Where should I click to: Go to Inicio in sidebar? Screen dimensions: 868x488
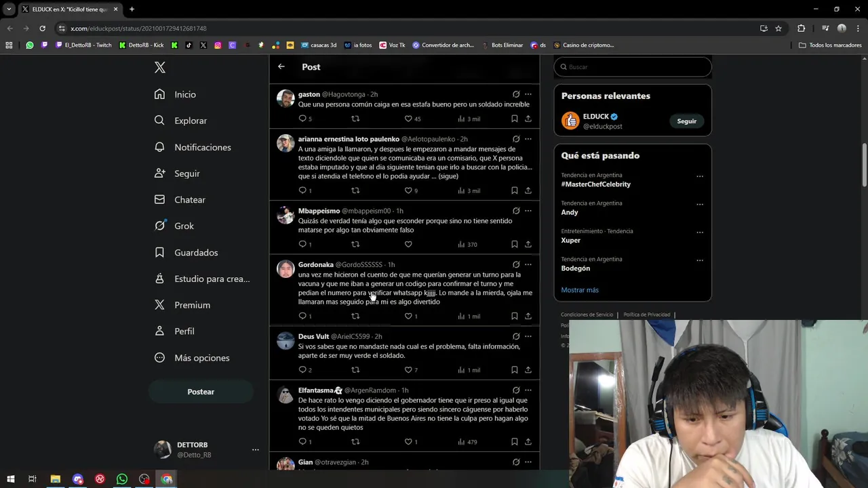(175, 94)
